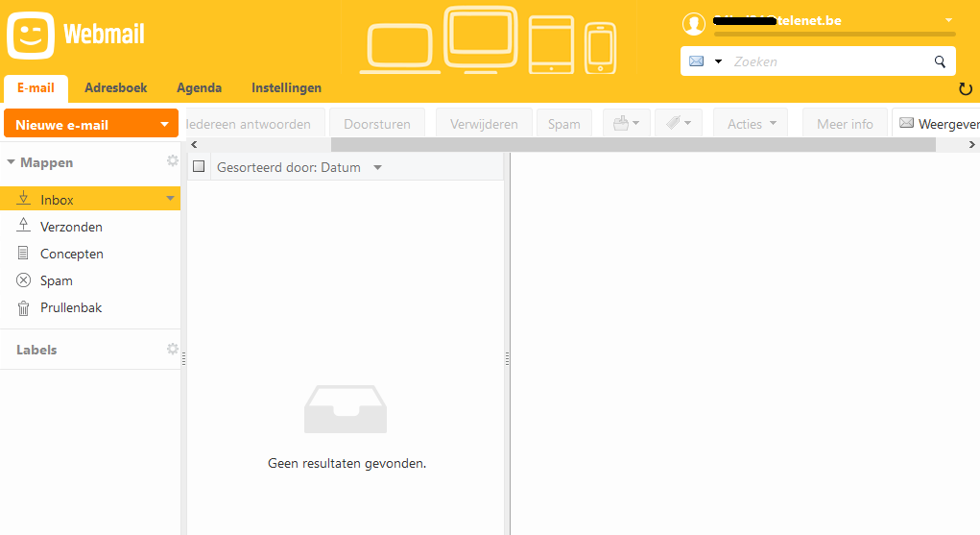
Task: Tick the select-all messages checkbox
Action: [199, 166]
